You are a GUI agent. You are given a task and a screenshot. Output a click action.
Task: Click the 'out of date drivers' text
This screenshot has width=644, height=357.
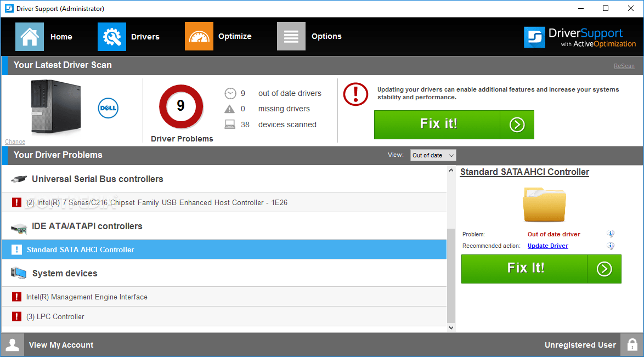coord(290,94)
